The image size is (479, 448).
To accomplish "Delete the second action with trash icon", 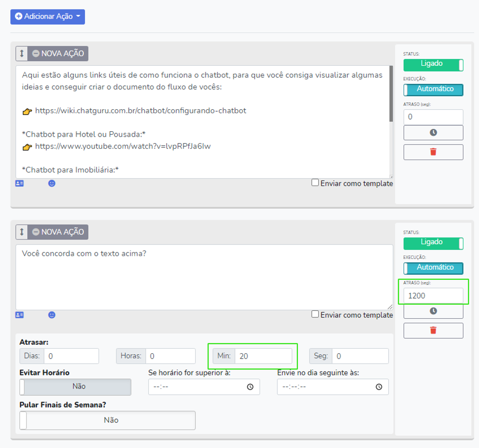I will (433, 330).
